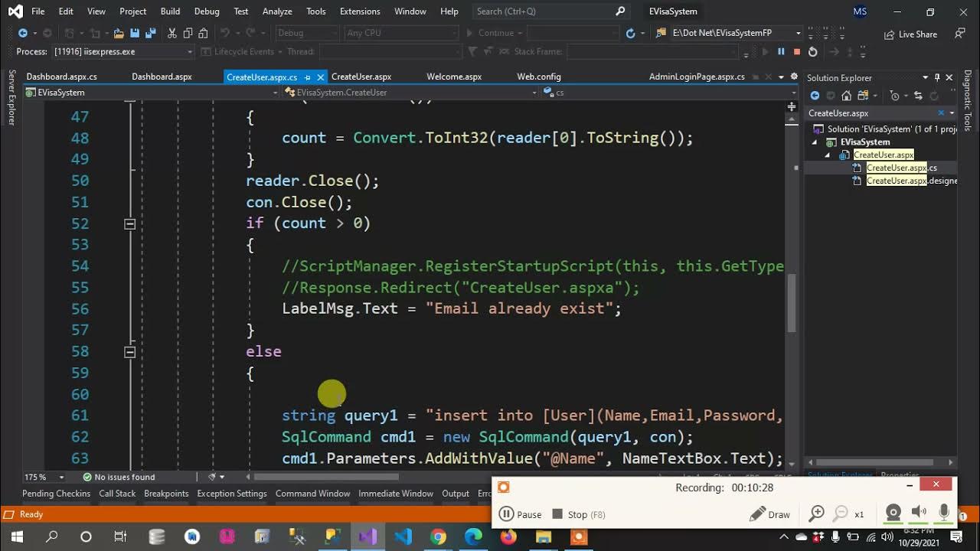980x551 pixels.
Task: Click the Save single-disk icon
Action: [135, 33]
